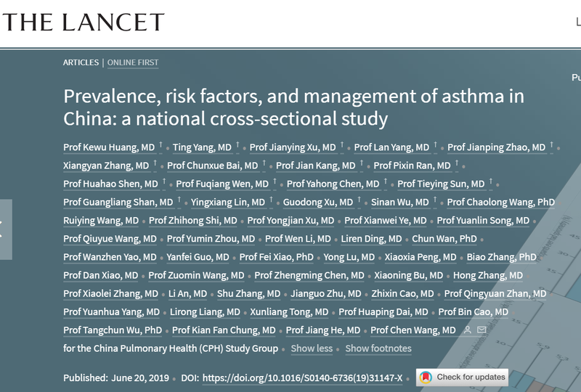Open author Prof Kian Fan Chung, MD
This screenshot has width=581, height=392.
224,330
